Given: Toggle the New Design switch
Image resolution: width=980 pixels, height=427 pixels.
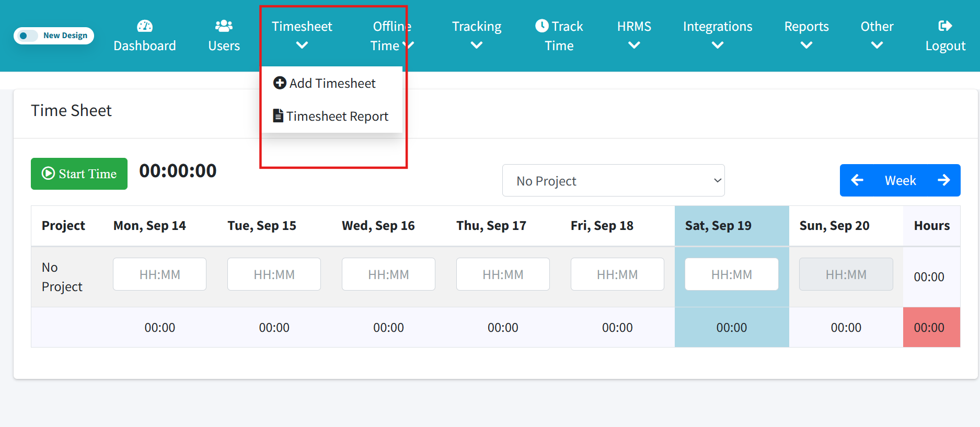Looking at the screenshot, I should click(28, 36).
